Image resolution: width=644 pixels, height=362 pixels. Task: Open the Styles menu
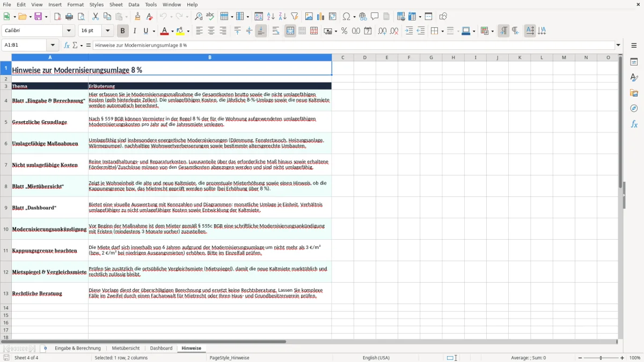(97, 4)
